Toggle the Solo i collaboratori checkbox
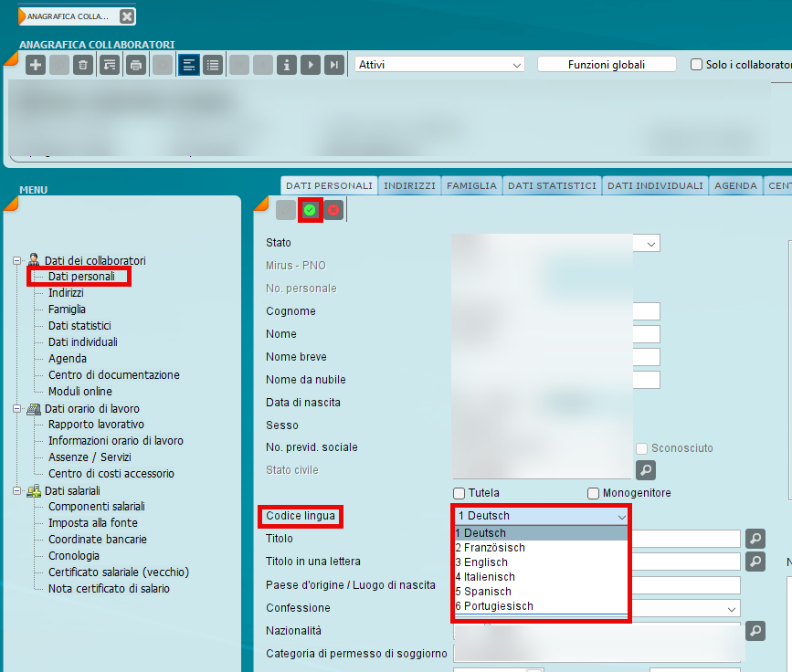 (x=697, y=65)
